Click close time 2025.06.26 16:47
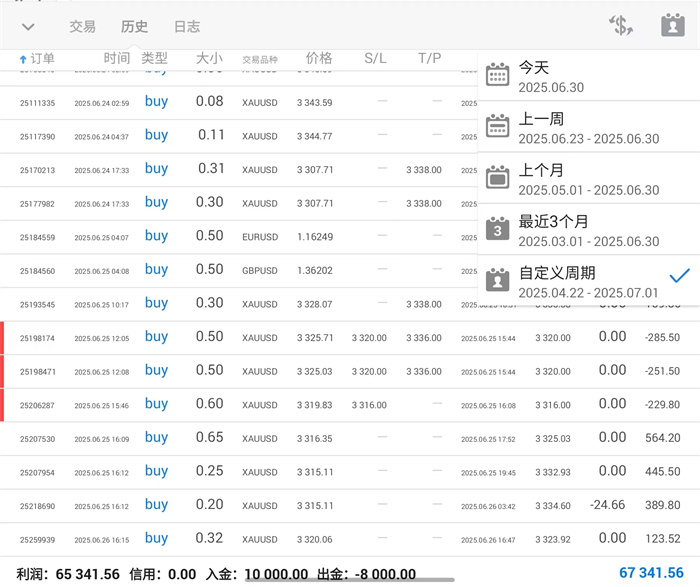 [x=488, y=540]
